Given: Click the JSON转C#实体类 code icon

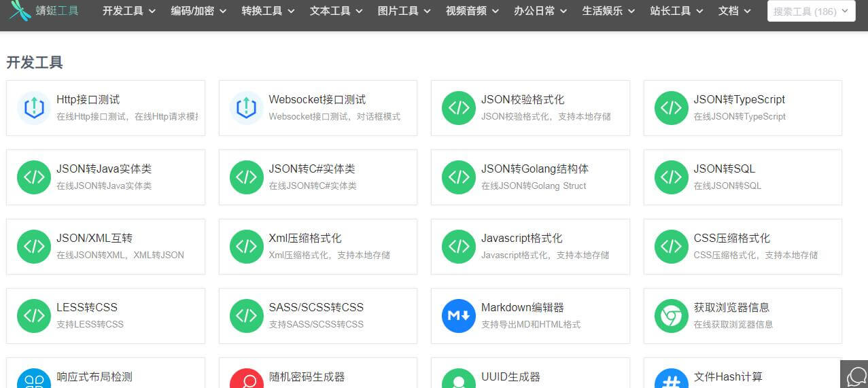Looking at the screenshot, I should point(246,177).
